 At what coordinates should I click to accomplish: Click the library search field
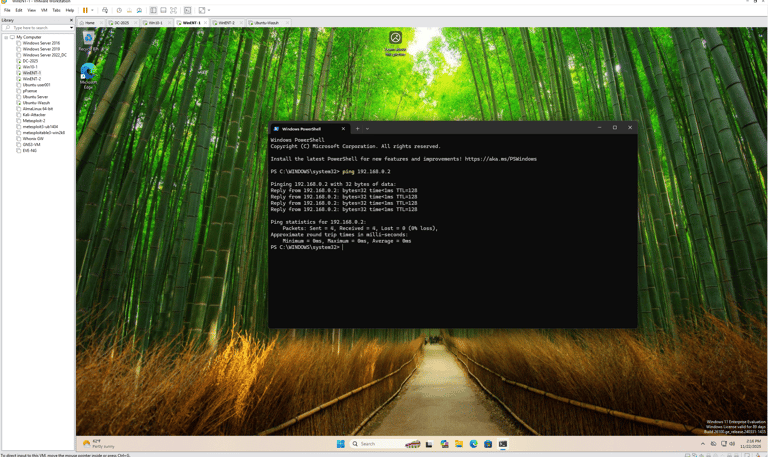click(x=37, y=28)
